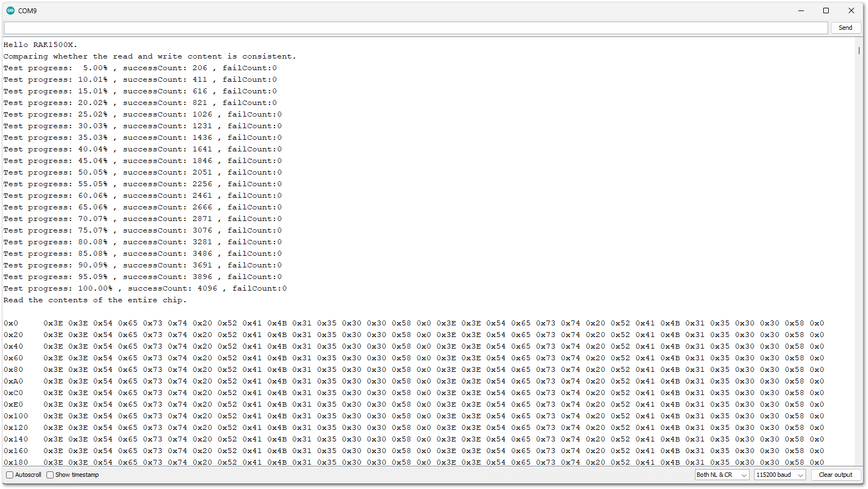Click the Arduino icon in title bar
868x489 pixels.
pyautogui.click(x=11, y=10)
